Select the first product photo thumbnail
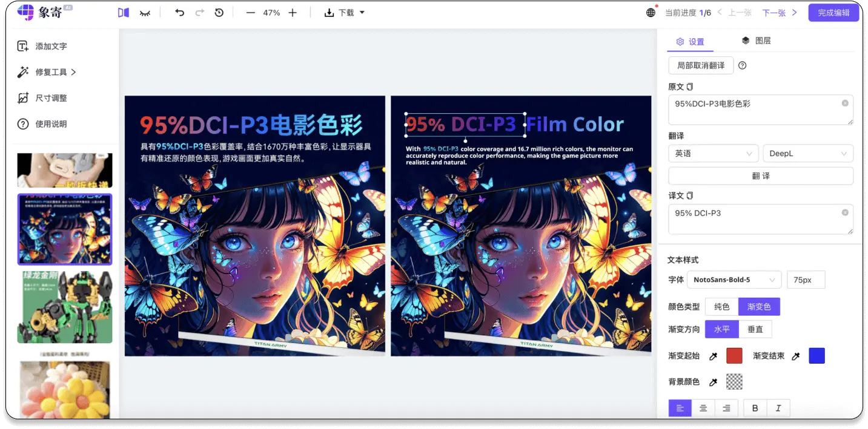This screenshot has width=868, height=429. tap(64, 170)
